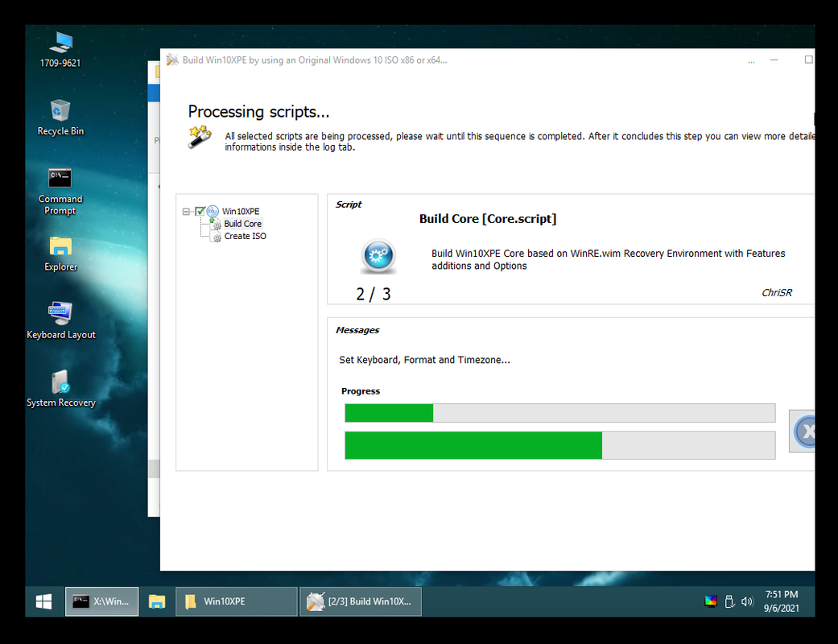Click the blue gear script icon

pyautogui.click(x=378, y=256)
